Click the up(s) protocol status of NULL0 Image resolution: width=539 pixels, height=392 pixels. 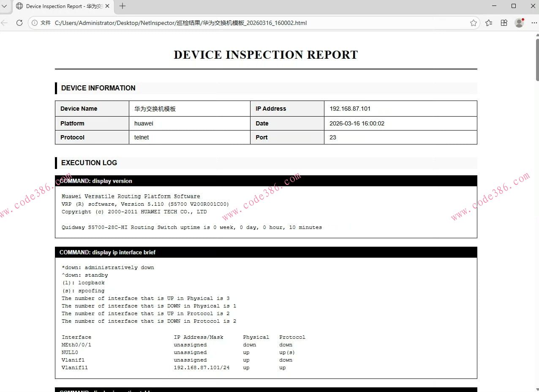point(287,352)
